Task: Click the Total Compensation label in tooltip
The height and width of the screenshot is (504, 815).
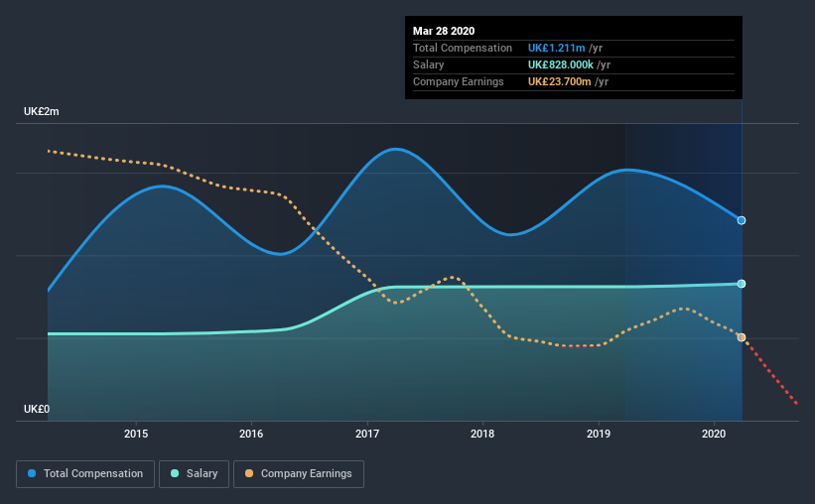Action: (463, 48)
